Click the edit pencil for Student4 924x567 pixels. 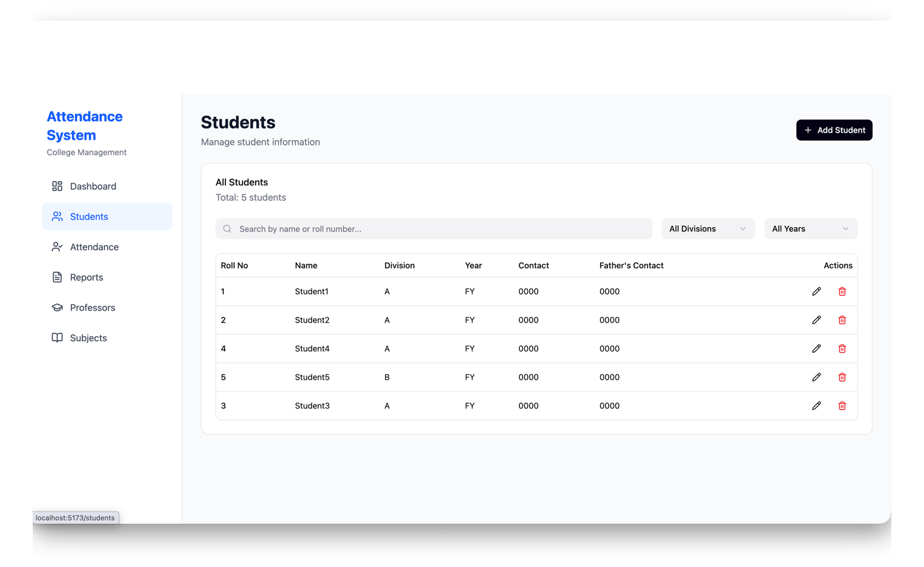coord(816,348)
